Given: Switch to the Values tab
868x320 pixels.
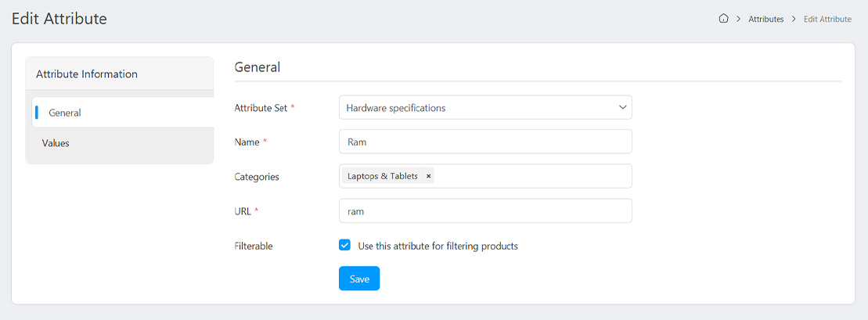Looking at the screenshot, I should 56,143.
